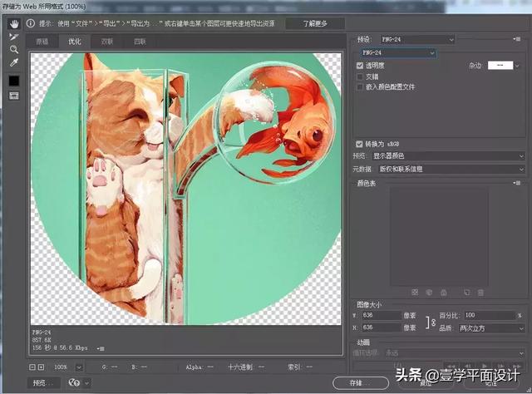
Task: Click add eyedropper color to table icon
Action: [x=467, y=293]
